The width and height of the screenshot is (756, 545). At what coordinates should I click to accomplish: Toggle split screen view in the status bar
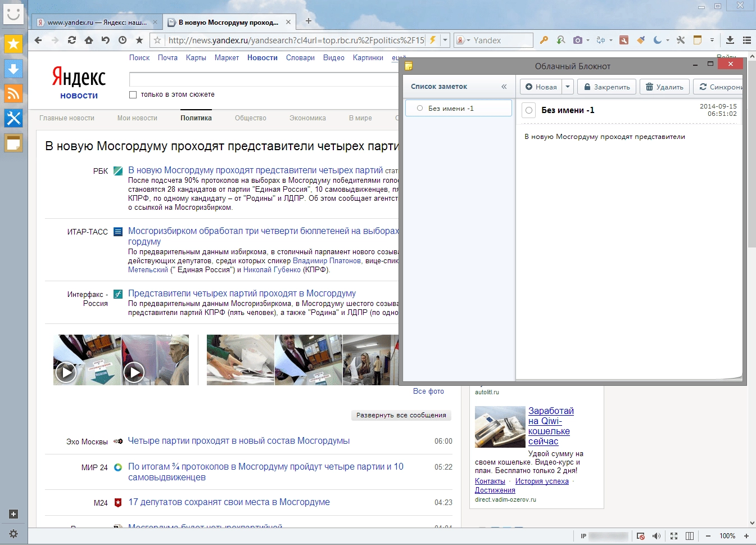coord(690,536)
